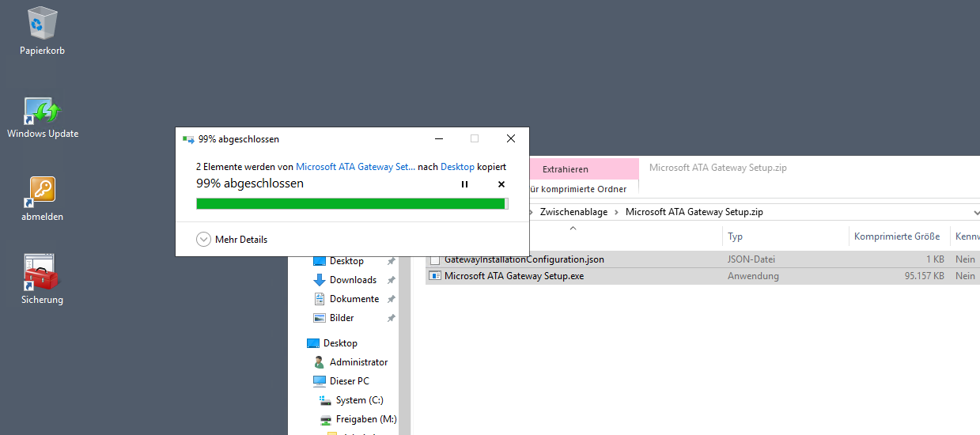980x435 pixels.
Task: Select the abmelden key shortcut icon
Action: (x=42, y=192)
